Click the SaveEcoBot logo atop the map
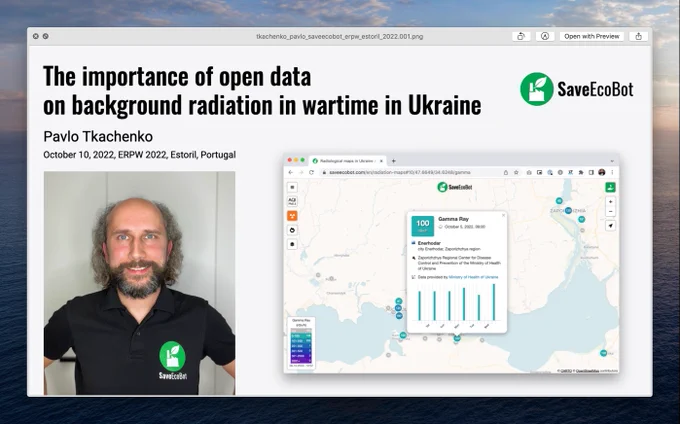Viewport: 680px width, 424px height. point(454,187)
